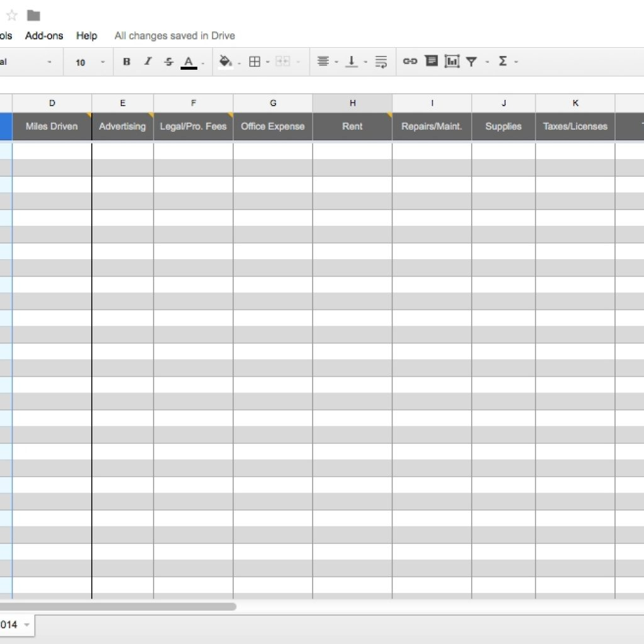Toggle text wrapping
The image size is (644, 644).
[380, 62]
